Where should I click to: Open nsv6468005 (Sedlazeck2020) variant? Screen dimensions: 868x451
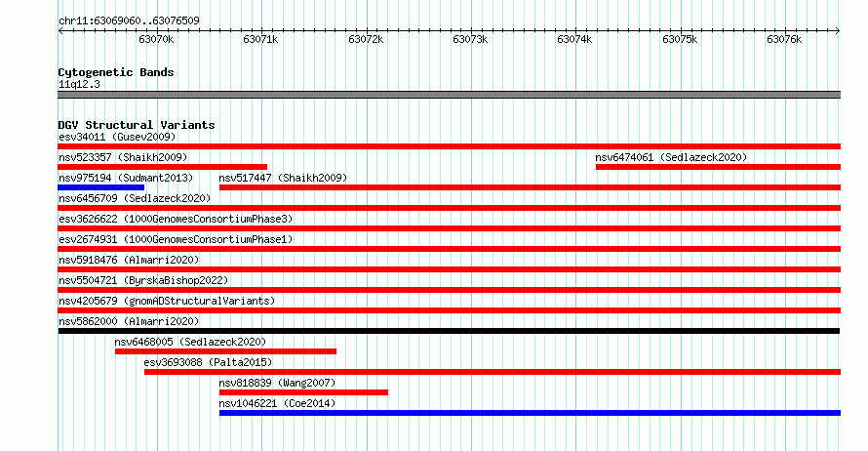pos(190,342)
